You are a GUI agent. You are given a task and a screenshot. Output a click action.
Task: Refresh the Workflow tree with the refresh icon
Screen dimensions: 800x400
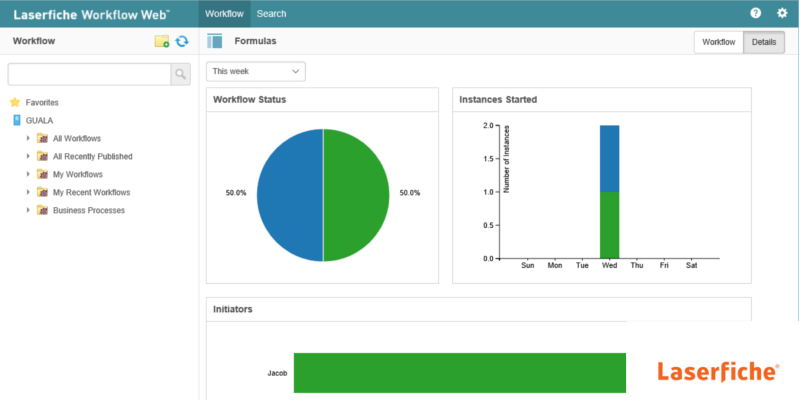pos(182,41)
